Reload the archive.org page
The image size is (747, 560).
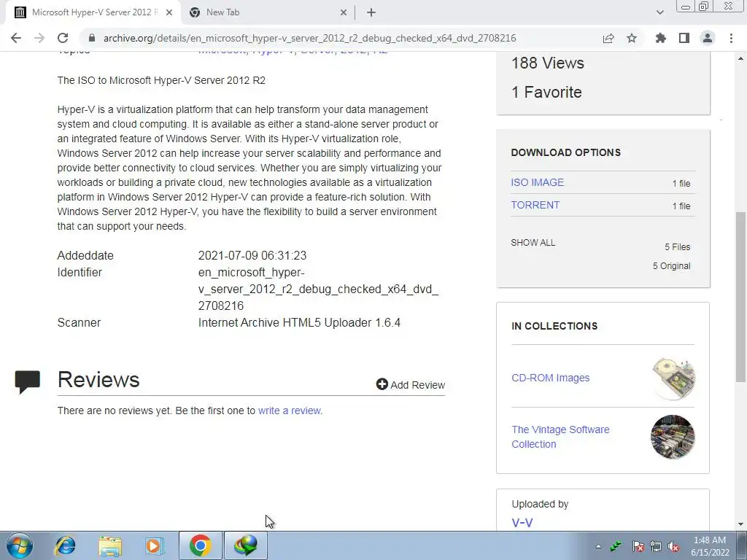63,38
